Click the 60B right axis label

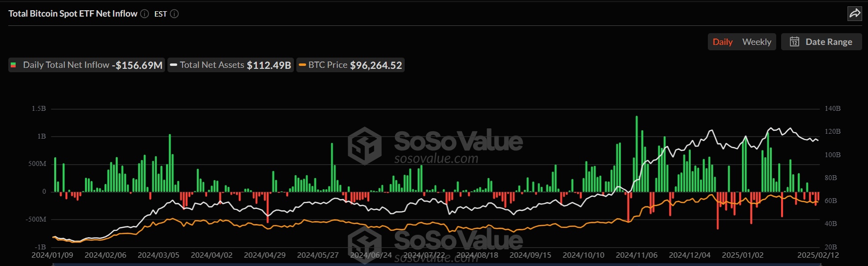[x=831, y=201]
